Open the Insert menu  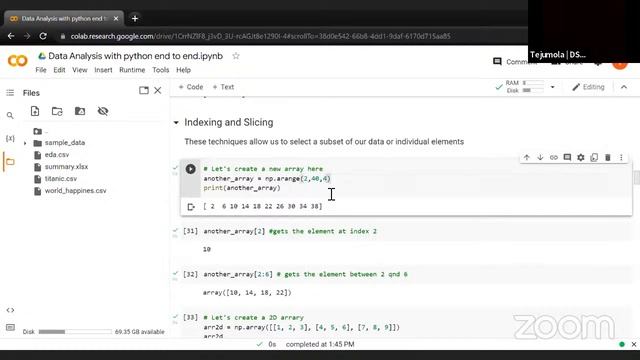point(103,70)
